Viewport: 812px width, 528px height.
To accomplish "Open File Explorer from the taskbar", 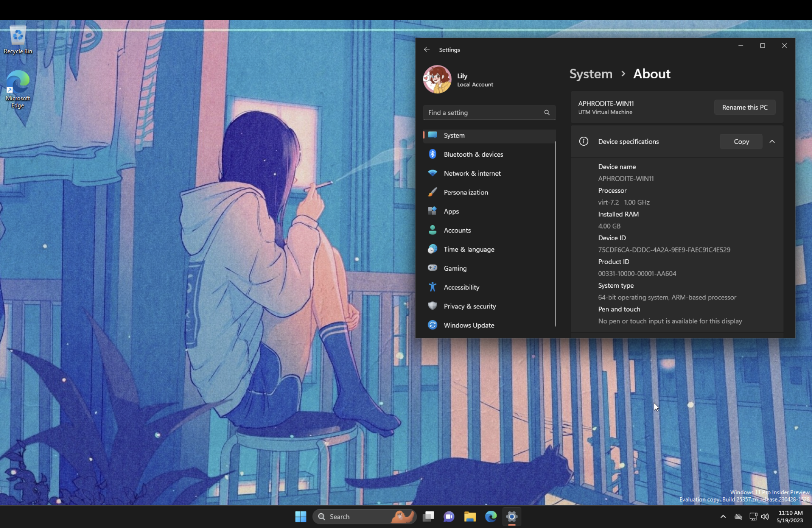I will pyautogui.click(x=470, y=517).
